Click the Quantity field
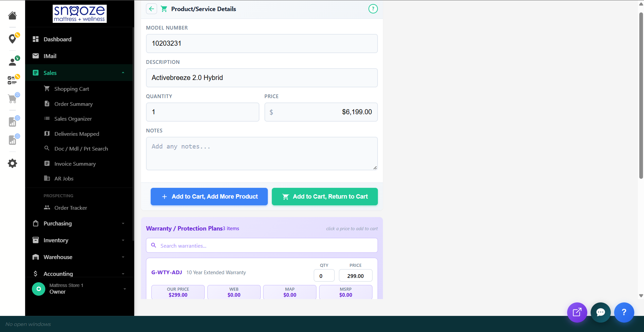The width and height of the screenshot is (644, 332). [x=202, y=112]
